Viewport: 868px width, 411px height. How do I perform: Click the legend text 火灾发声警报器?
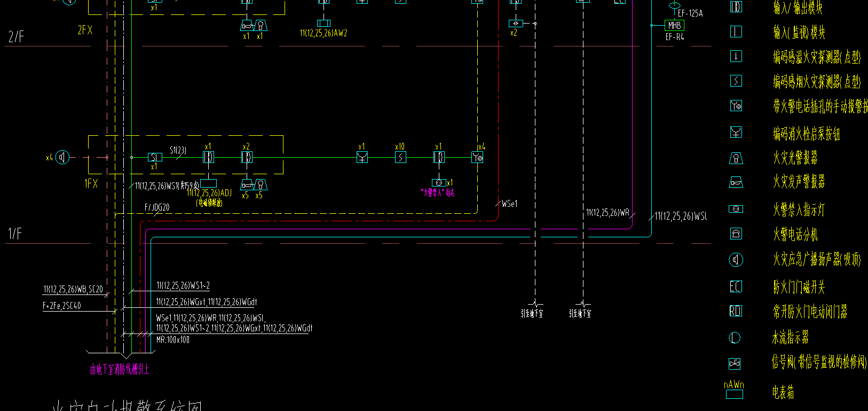[799, 182]
